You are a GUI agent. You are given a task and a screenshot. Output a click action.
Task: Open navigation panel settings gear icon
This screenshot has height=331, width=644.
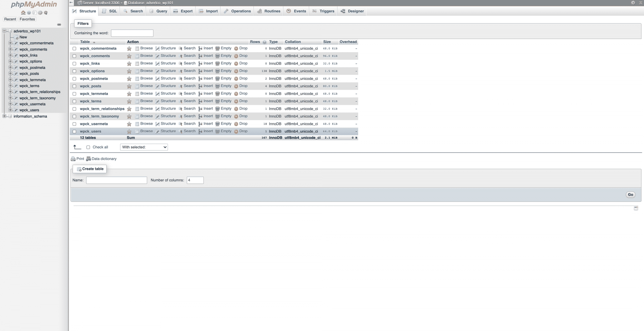point(40,13)
